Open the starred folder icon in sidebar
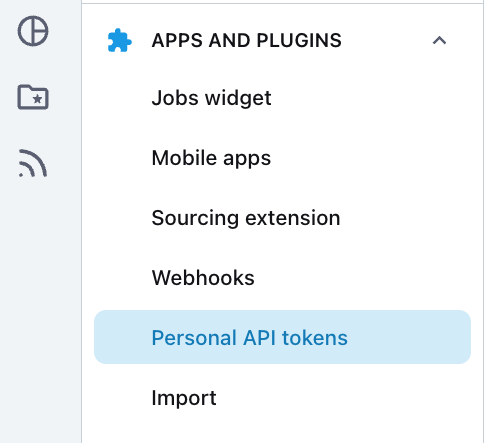The width and height of the screenshot is (484, 443). (x=33, y=97)
